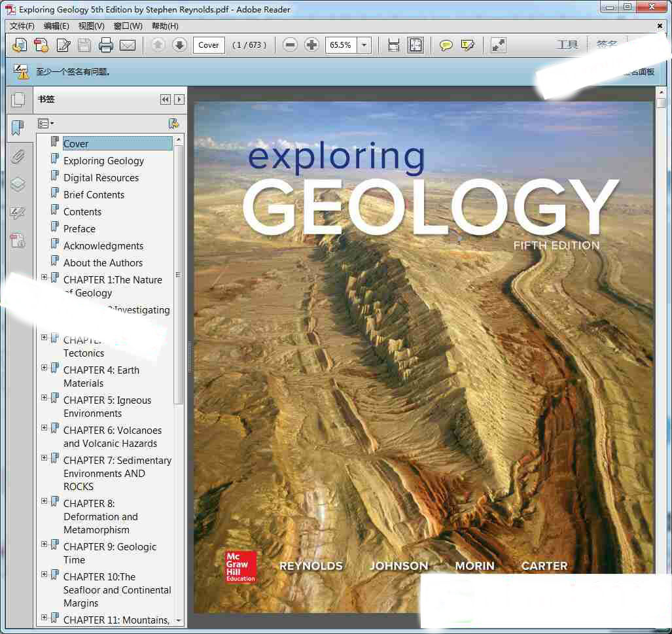Switch to read mode with the arrows icon
Image resolution: width=672 pixels, height=634 pixels.
498,45
